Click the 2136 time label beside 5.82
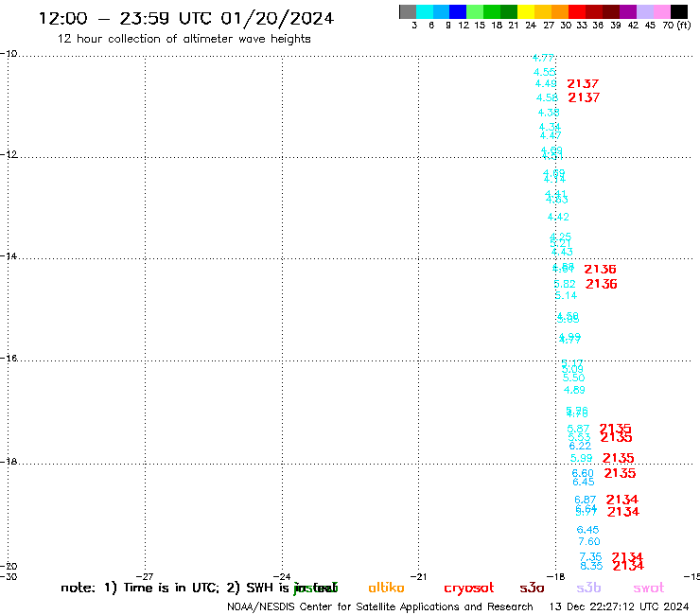This screenshot has width=700, height=615. [602, 284]
